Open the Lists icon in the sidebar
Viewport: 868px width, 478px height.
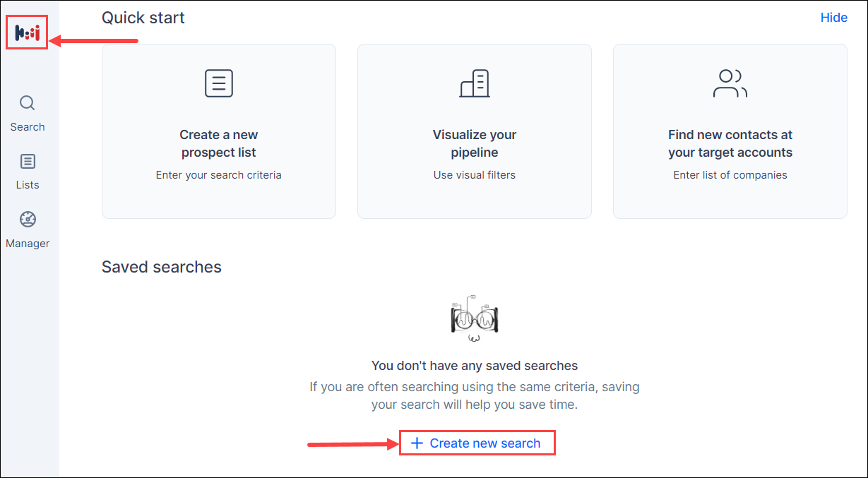27,162
